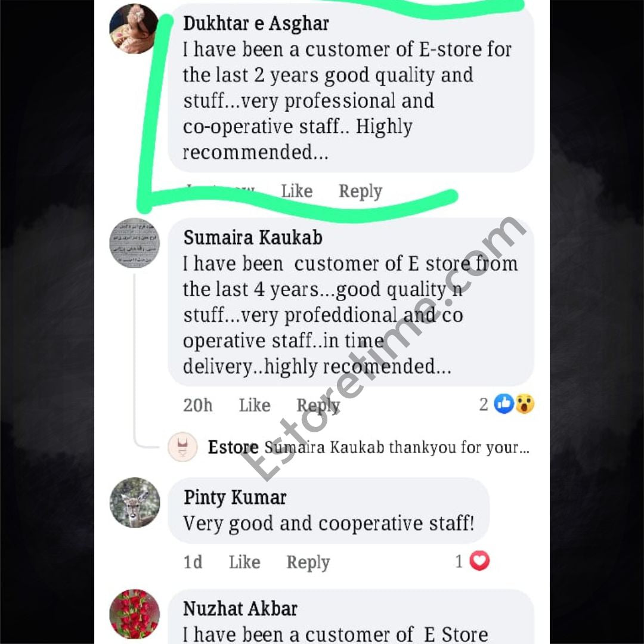Click the wow emoji reaction icon
The height and width of the screenshot is (644, 644).
(525, 404)
